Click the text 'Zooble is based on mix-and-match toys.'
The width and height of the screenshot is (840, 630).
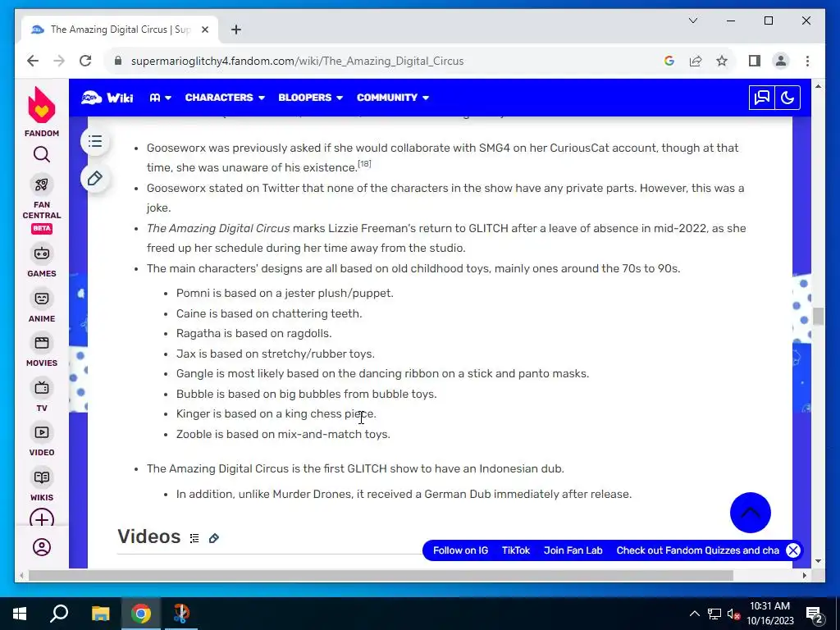point(283,434)
